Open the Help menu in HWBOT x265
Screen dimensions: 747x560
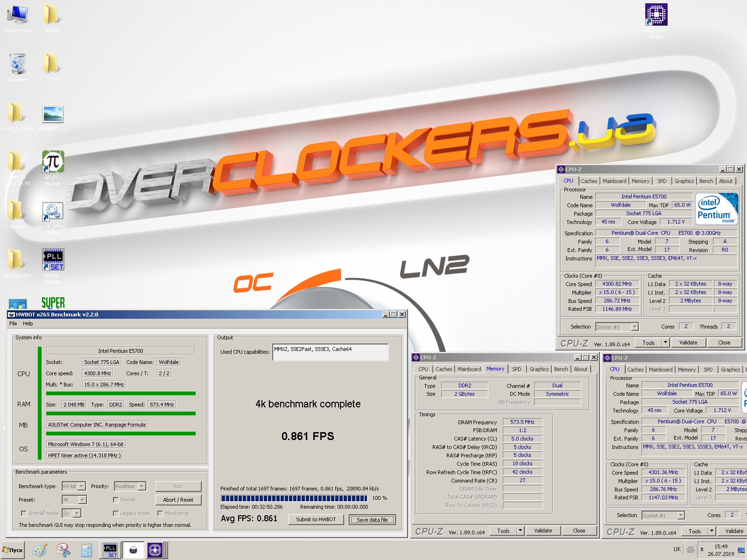(28, 323)
